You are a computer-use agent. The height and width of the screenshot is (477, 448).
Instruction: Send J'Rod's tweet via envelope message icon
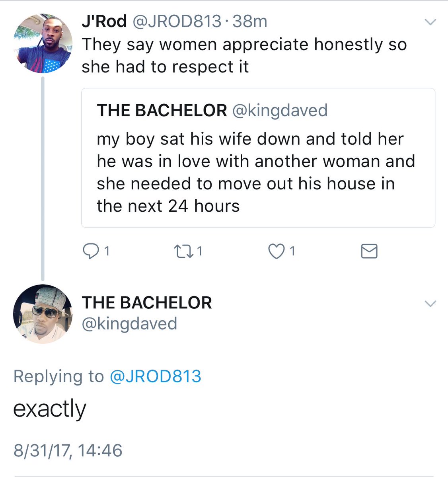click(369, 251)
